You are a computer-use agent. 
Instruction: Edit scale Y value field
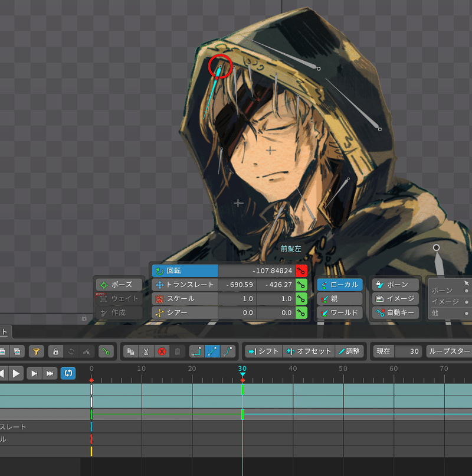click(x=276, y=299)
